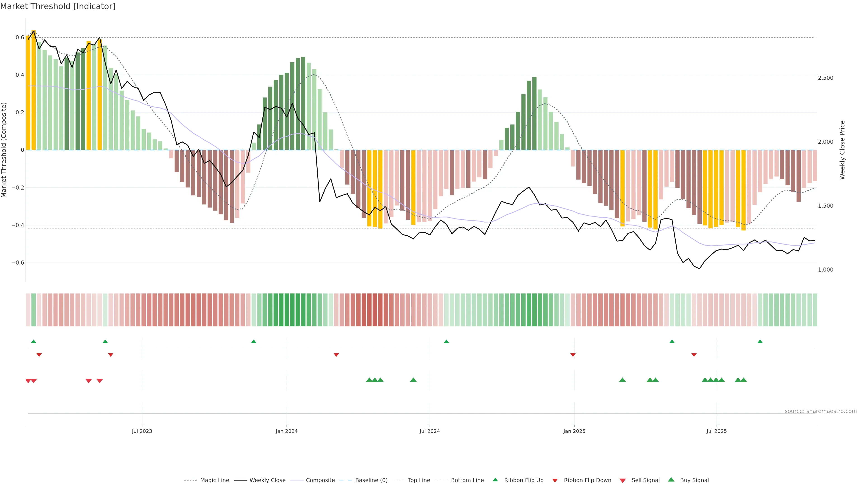
Task: Click the Jan 2024 x-axis label
Action: [x=286, y=431]
